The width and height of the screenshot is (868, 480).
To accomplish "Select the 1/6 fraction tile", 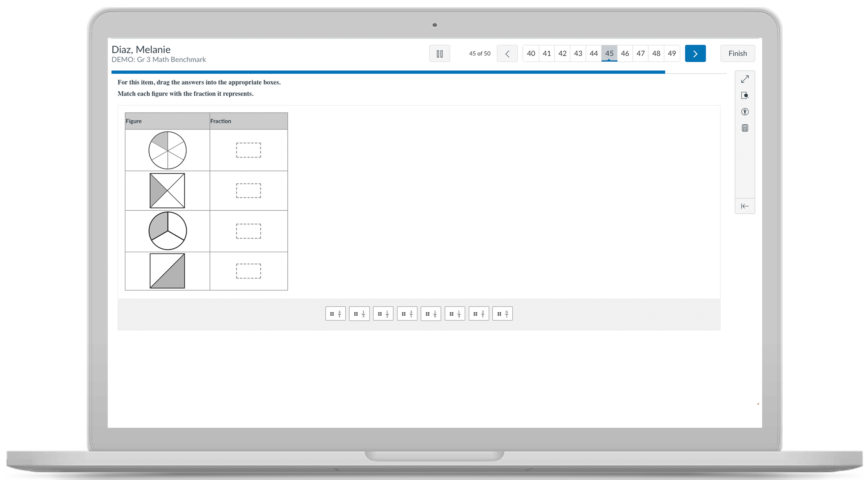I will 431,313.
